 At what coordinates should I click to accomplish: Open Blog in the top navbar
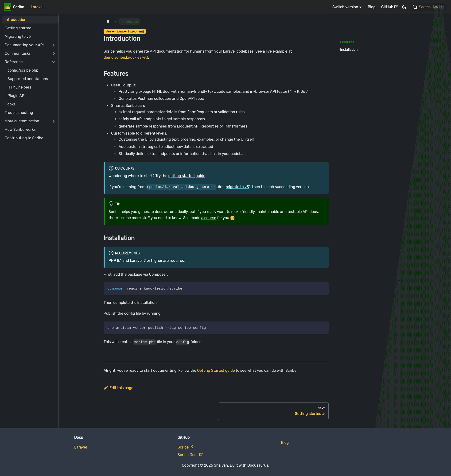[371, 7]
